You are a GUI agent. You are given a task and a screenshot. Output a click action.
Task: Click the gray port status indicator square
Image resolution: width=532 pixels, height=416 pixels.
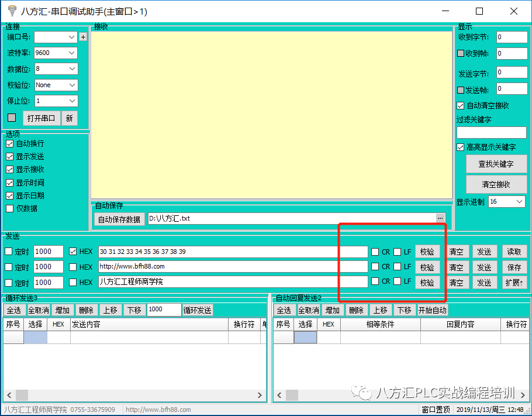tap(12, 118)
